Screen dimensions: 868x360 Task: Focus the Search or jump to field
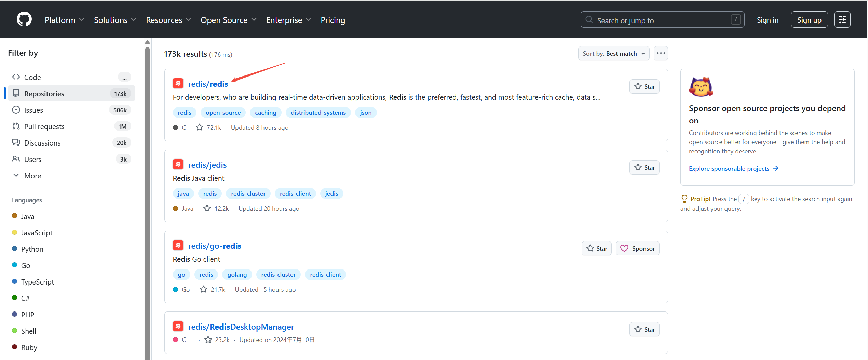[662, 20]
